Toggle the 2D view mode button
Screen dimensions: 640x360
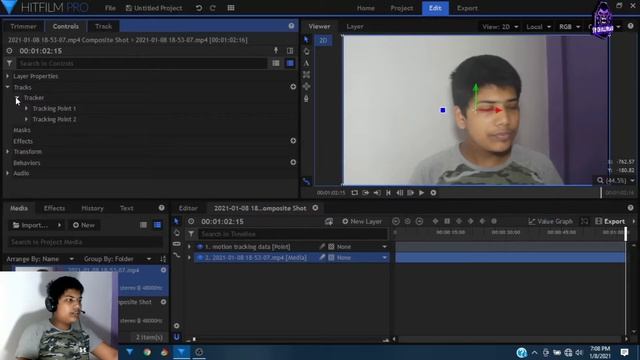323,40
